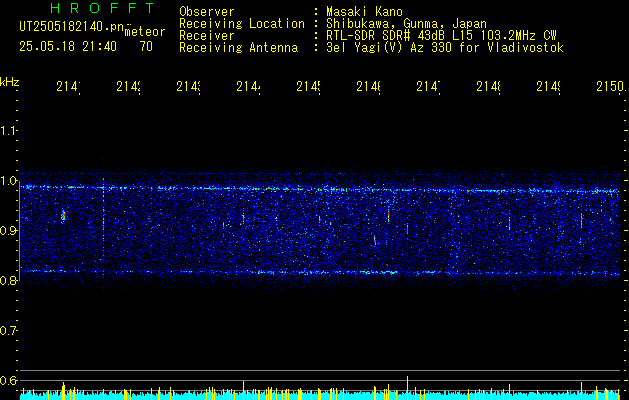This screenshot has height=400, width=629.
Task: Click the observer name Masaki Kano
Action: click(364, 12)
